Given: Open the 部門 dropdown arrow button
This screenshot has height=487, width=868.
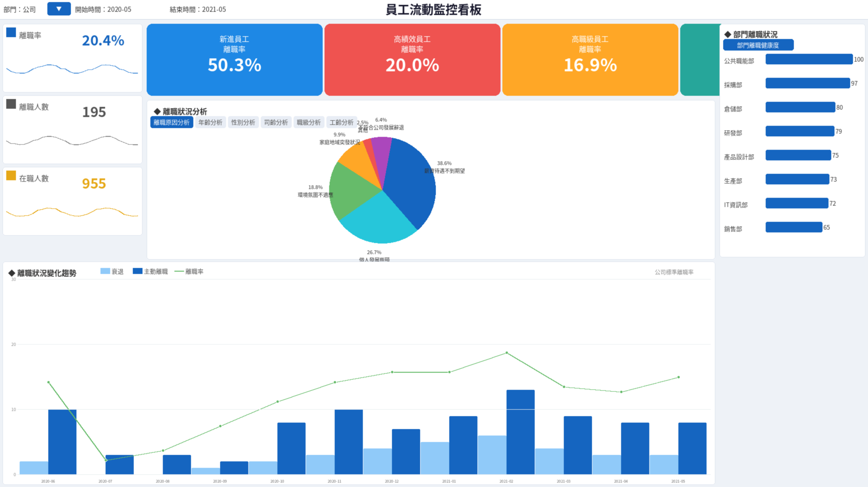Looking at the screenshot, I should (59, 9).
